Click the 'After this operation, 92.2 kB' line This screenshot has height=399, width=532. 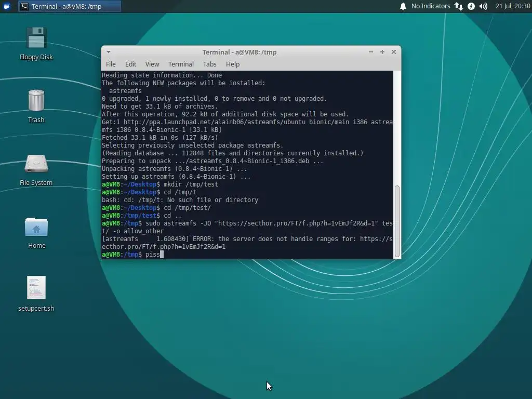(x=225, y=114)
